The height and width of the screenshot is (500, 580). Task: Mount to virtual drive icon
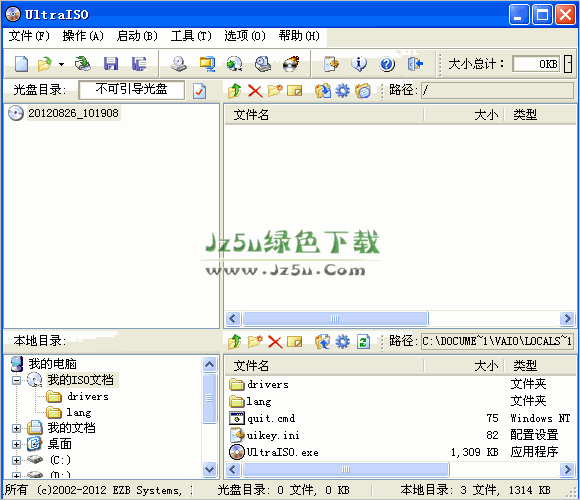(263, 64)
